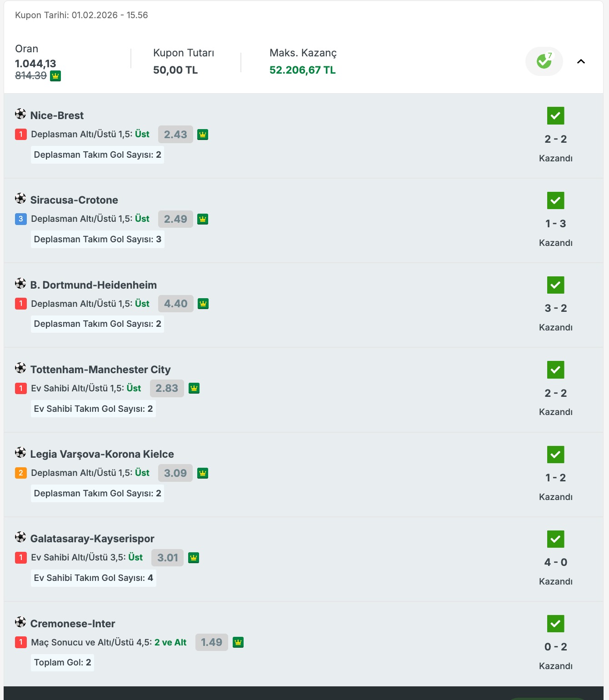Click the crown icon beside odds 2.43
Image resolution: width=609 pixels, height=700 pixels.
tap(203, 135)
